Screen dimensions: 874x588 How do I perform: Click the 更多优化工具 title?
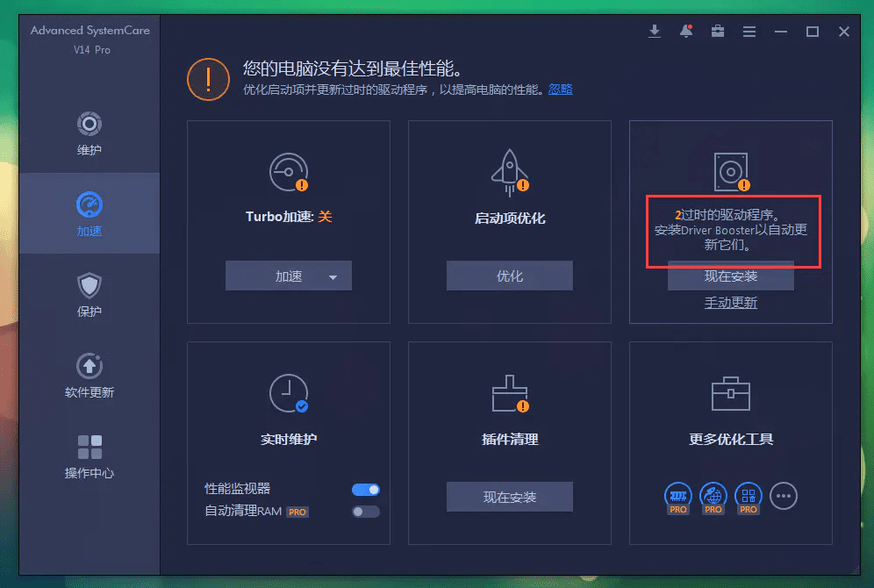tap(731, 439)
